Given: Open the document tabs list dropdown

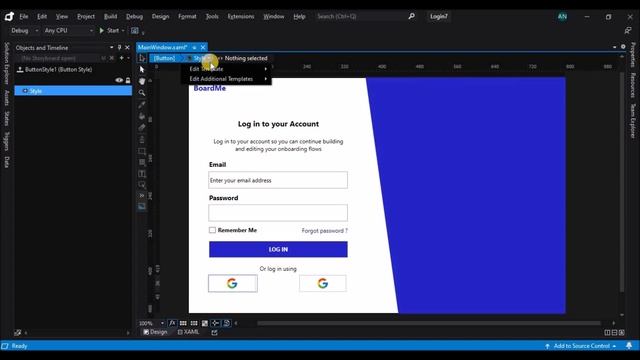Looking at the screenshot, I should point(615,47).
